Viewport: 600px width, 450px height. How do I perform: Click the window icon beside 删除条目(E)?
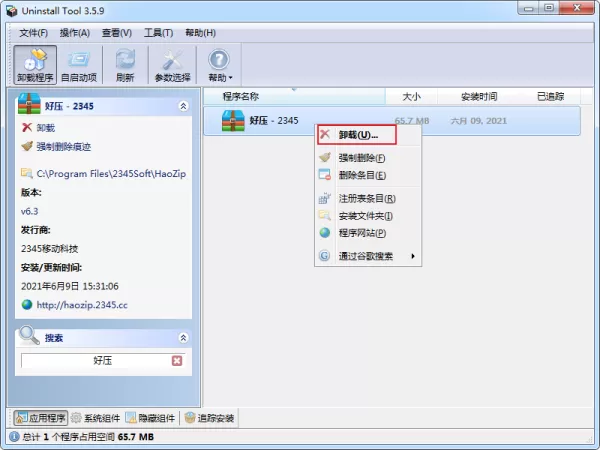point(325,174)
